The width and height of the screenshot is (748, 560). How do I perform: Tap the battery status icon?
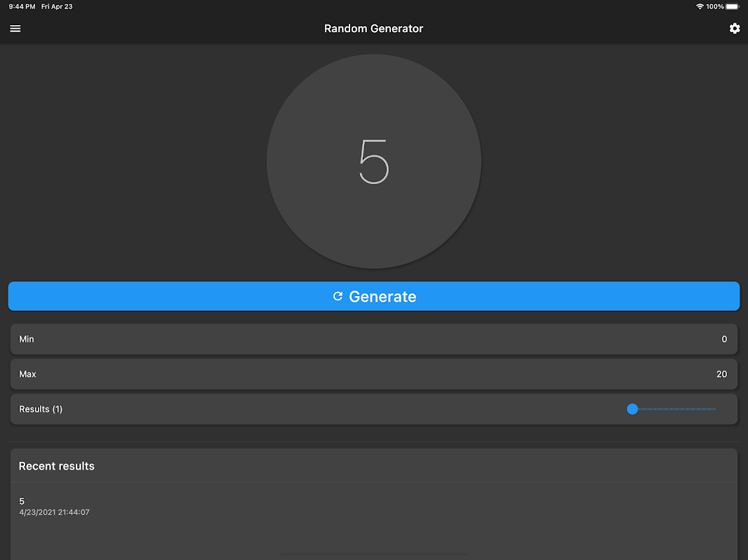click(x=733, y=7)
